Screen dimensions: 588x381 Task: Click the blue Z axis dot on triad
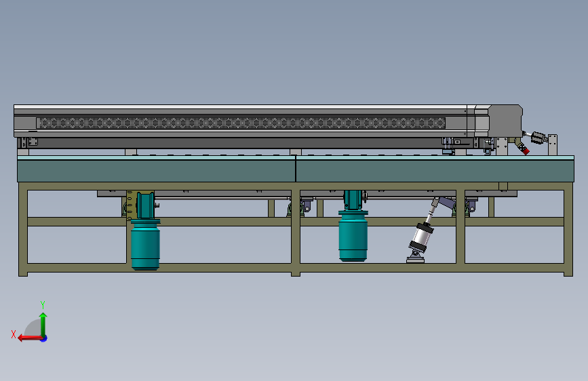click(x=44, y=339)
